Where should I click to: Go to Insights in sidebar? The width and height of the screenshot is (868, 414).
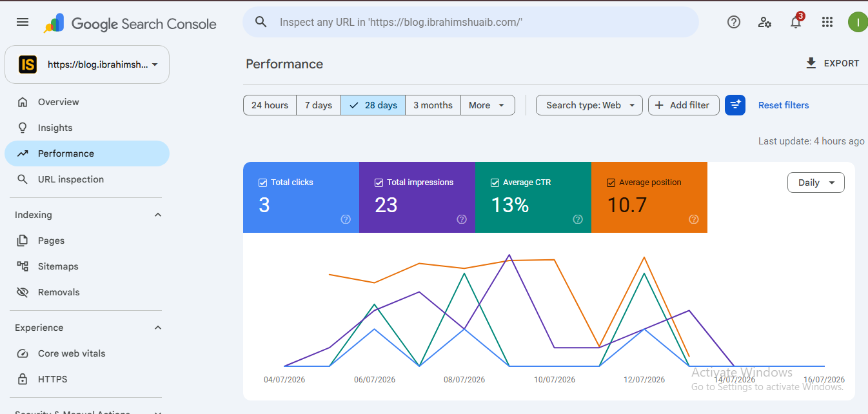[x=87, y=128]
